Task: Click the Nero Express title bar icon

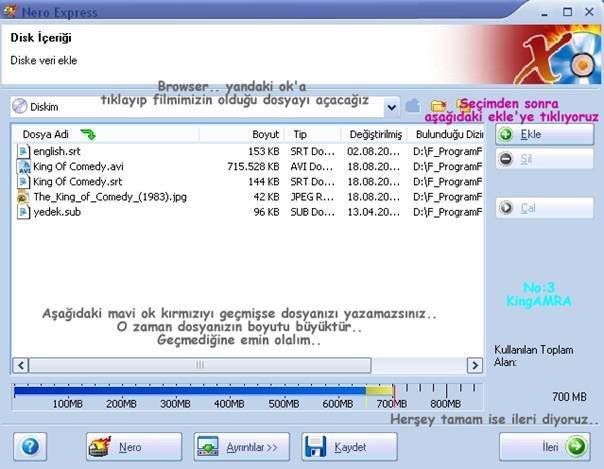Action: coord(9,11)
